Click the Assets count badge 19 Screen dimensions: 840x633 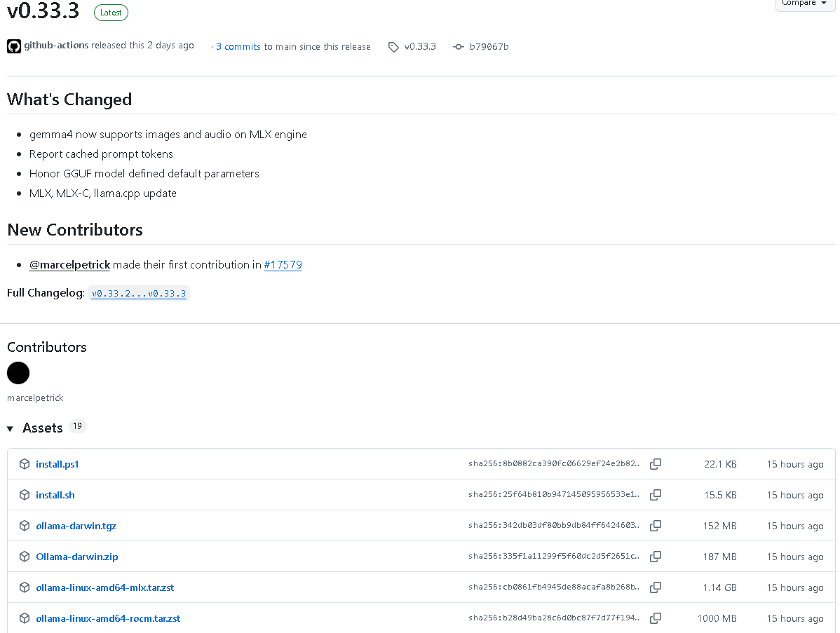tap(78, 426)
